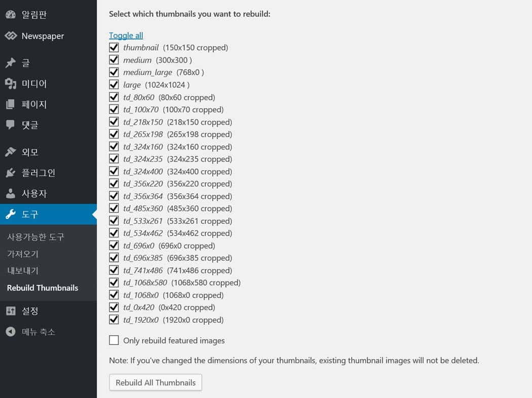
Task: Enable Only rebuild featured images
Action: (x=114, y=340)
